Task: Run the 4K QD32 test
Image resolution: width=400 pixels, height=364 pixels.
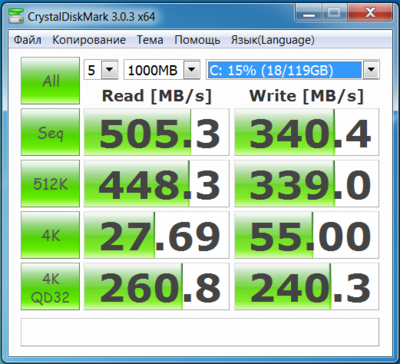Action: click(x=50, y=286)
